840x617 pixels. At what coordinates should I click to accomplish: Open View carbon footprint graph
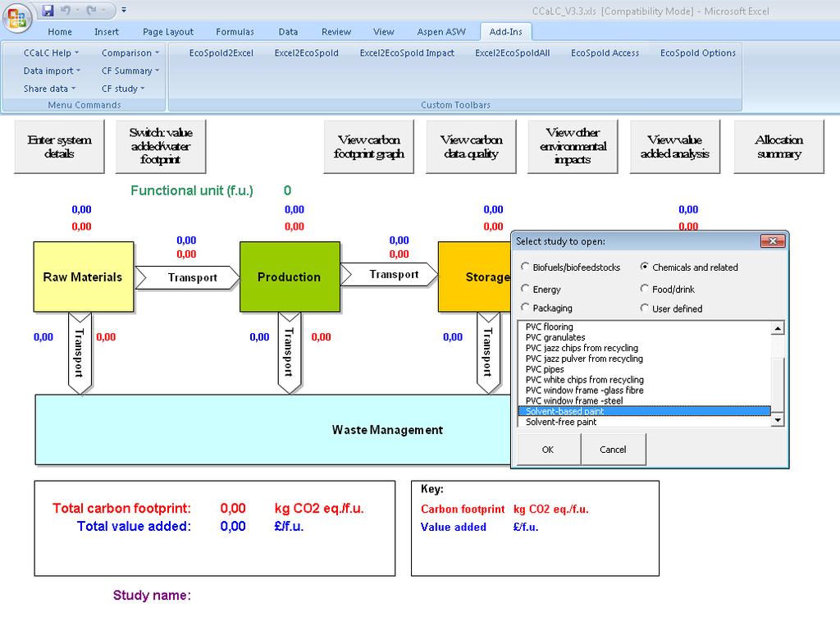(x=368, y=146)
